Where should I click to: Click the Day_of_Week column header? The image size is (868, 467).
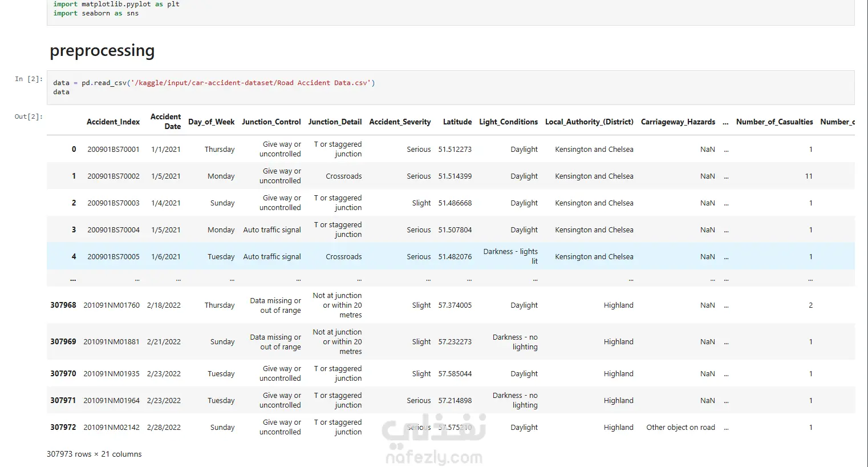pyautogui.click(x=211, y=122)
